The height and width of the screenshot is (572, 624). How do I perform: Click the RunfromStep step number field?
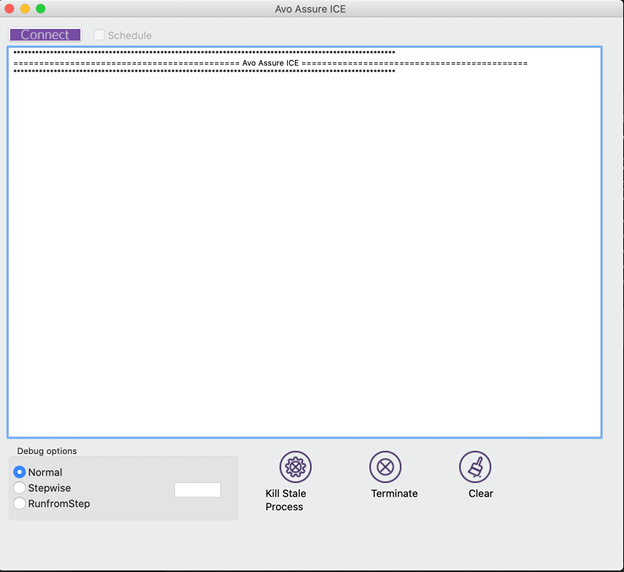197,490
